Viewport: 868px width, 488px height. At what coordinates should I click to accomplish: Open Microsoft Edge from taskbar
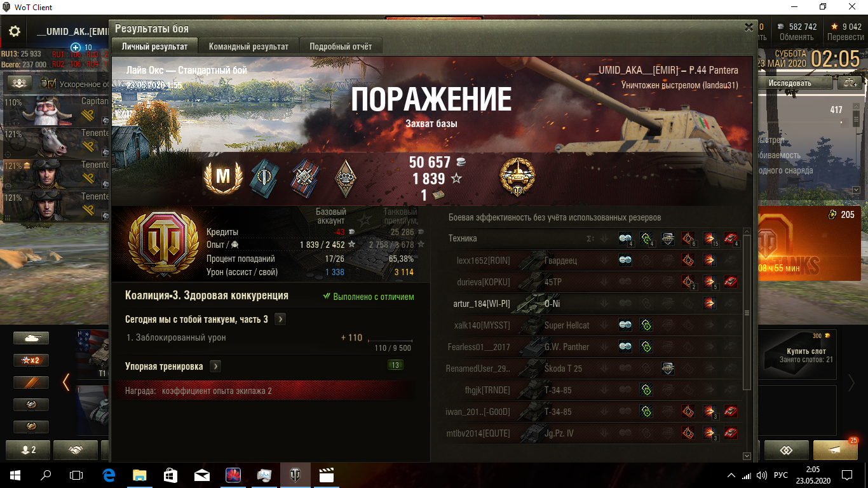pyautogui.click(x=107, y=475)
